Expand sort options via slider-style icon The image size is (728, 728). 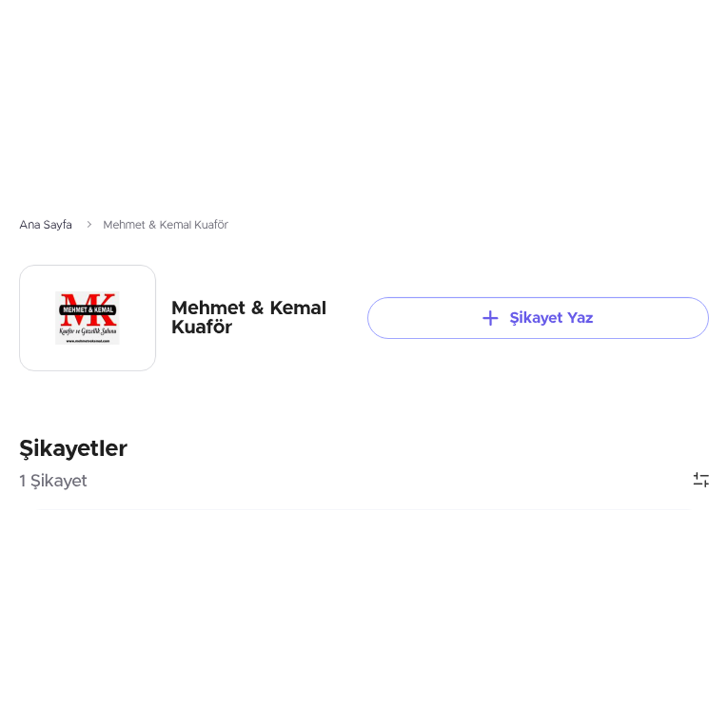tap(701, 480)
